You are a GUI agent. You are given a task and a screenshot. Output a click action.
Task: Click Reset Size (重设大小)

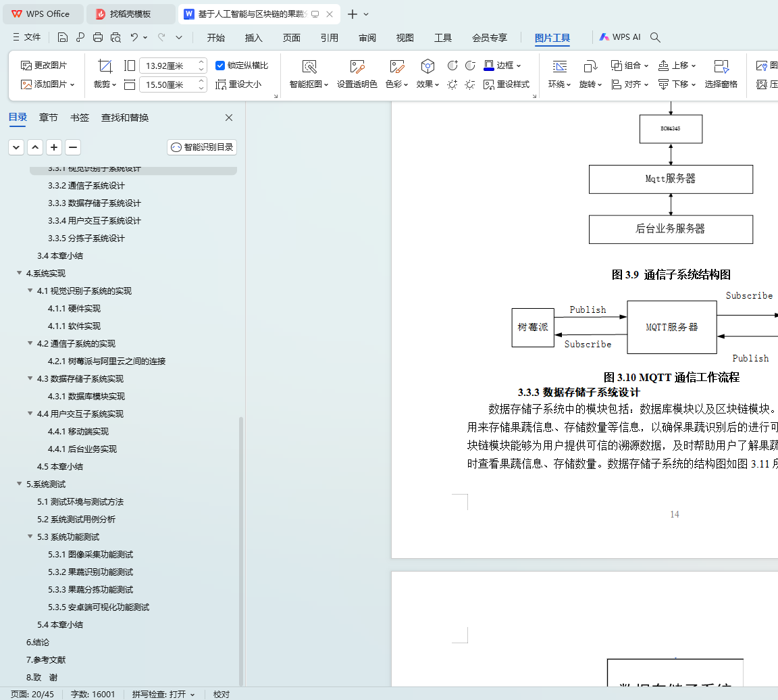(238, 84)
